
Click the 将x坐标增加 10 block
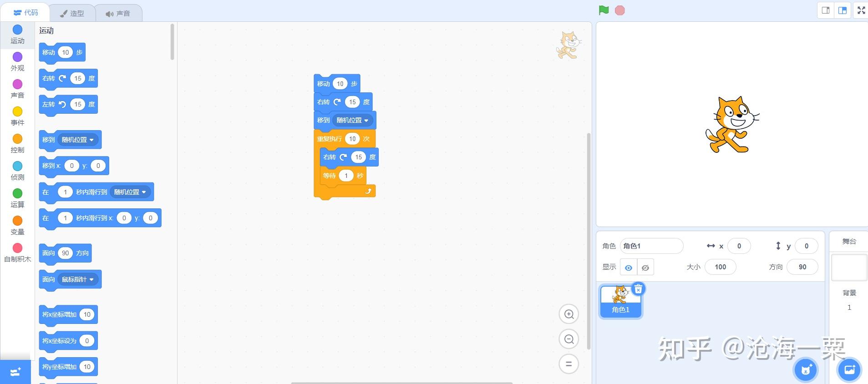click(68, 314)
